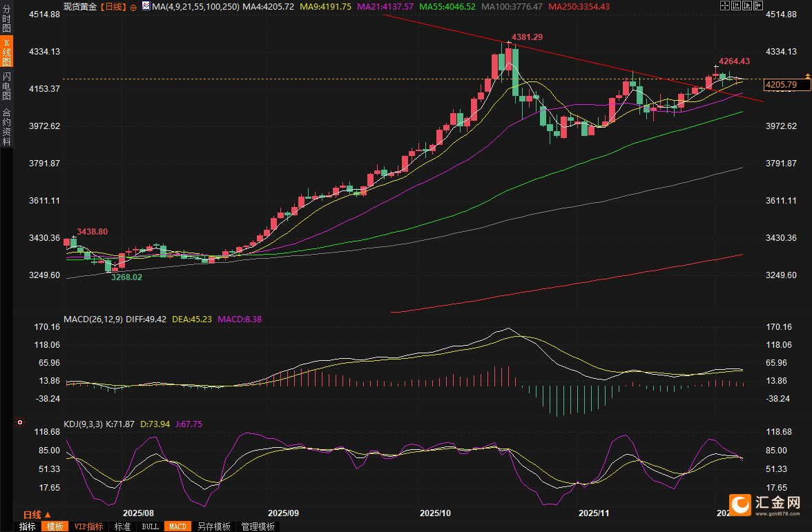Viewport: 812px width, 532px height.
Task: Select the K线图 sidebar tab
Action: [7, 52]
